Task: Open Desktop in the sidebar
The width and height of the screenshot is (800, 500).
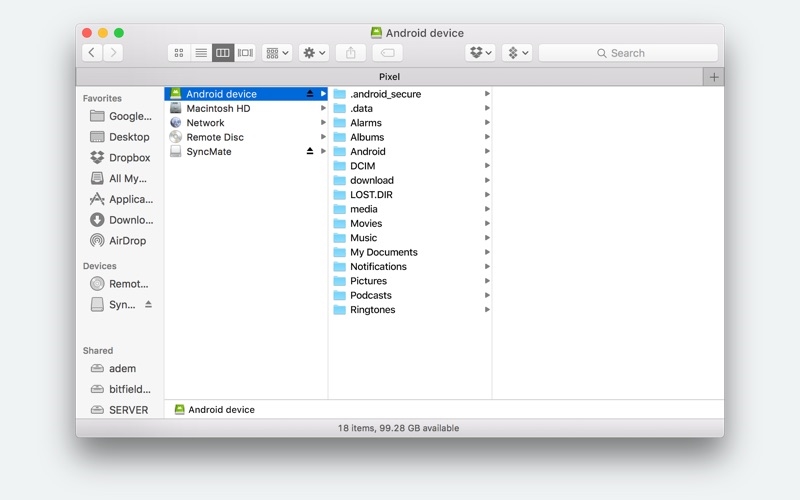Action: pos(120,137)
